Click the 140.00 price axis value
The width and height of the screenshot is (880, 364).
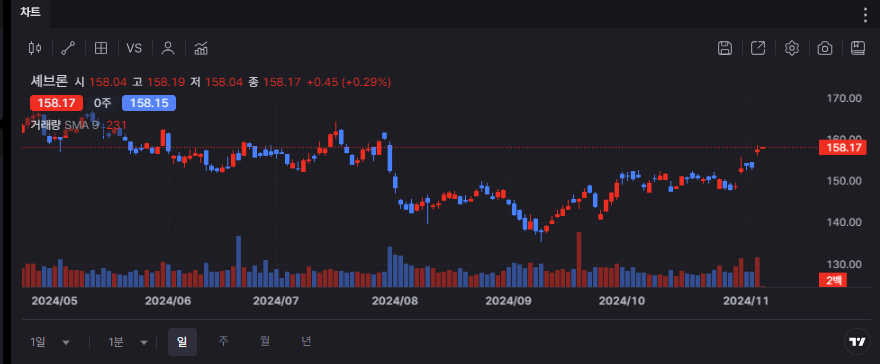[844, 222]
